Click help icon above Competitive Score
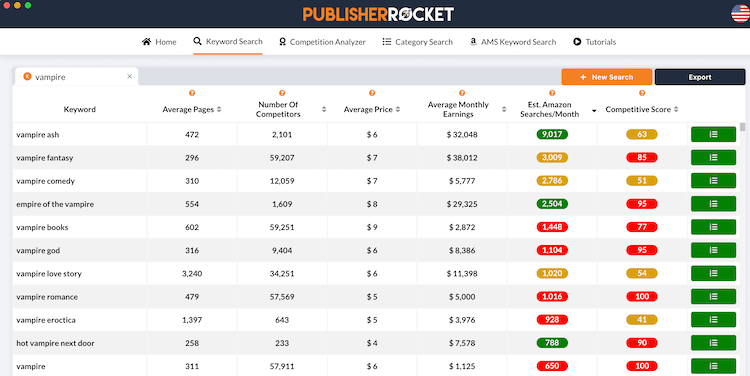 pos(642,93)
